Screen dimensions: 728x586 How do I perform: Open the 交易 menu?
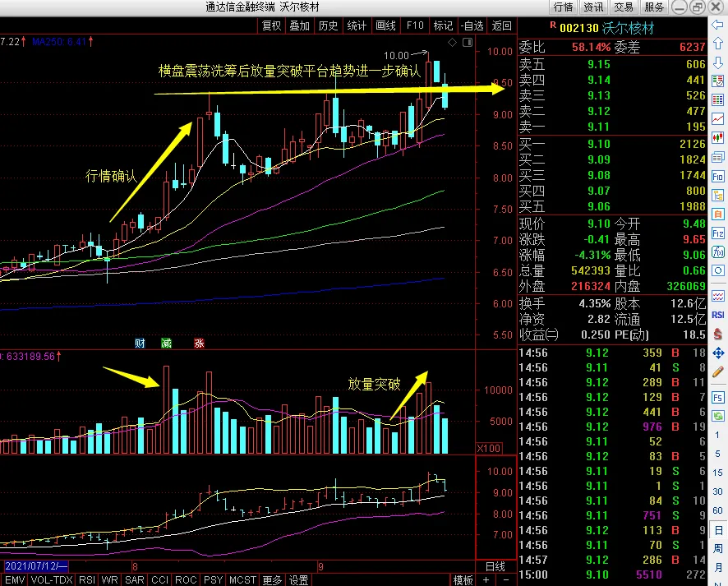pos(624,7)
